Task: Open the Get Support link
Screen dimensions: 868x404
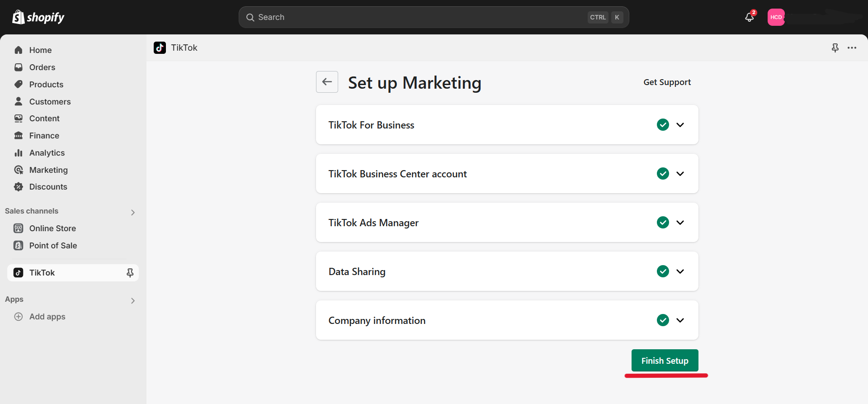Action: 667,82
